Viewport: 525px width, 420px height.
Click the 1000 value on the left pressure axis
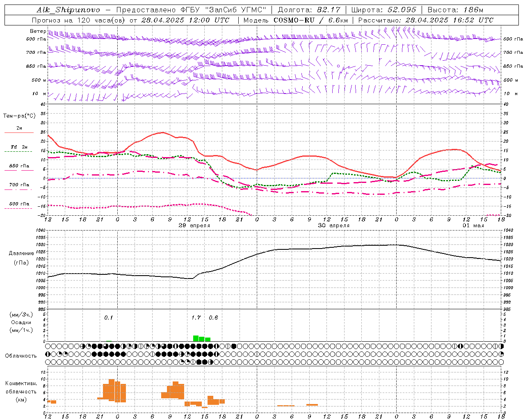pyautogui.click(x=41, y=288)
